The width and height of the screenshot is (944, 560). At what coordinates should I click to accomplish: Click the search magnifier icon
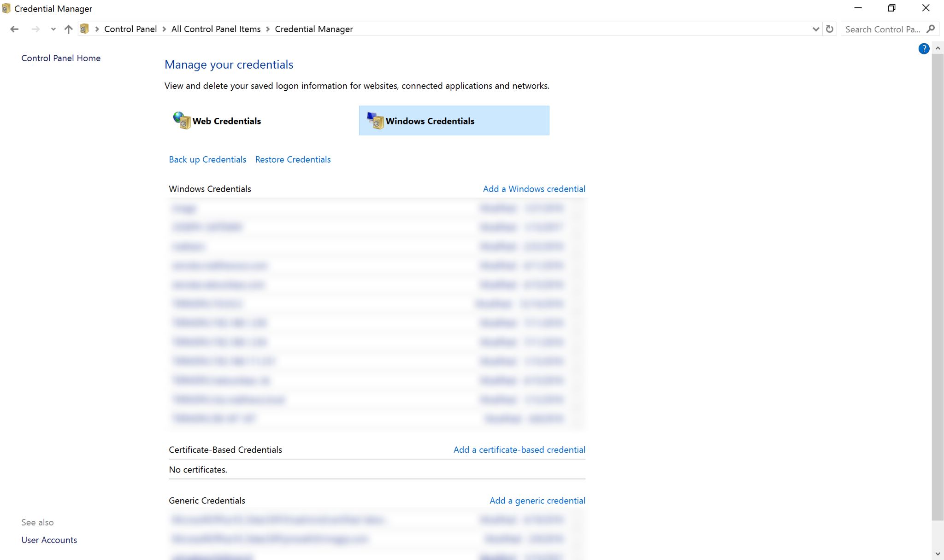pos(931,29)
